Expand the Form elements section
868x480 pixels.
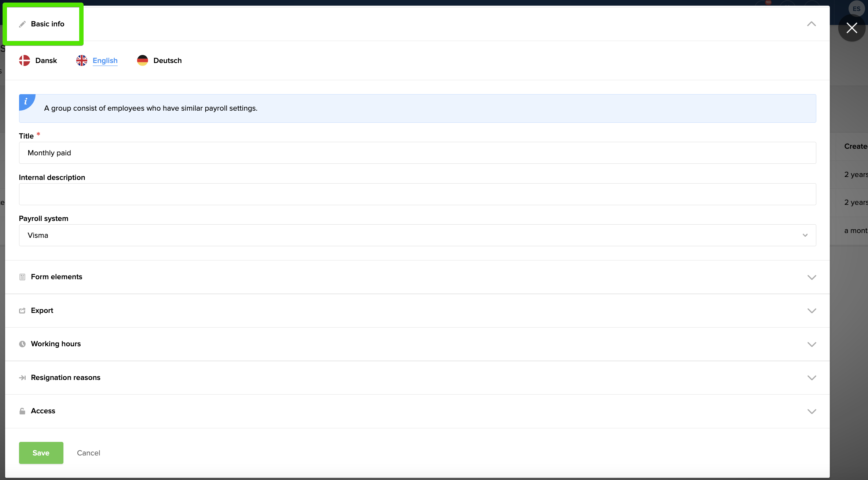click(x=812, y=277)
